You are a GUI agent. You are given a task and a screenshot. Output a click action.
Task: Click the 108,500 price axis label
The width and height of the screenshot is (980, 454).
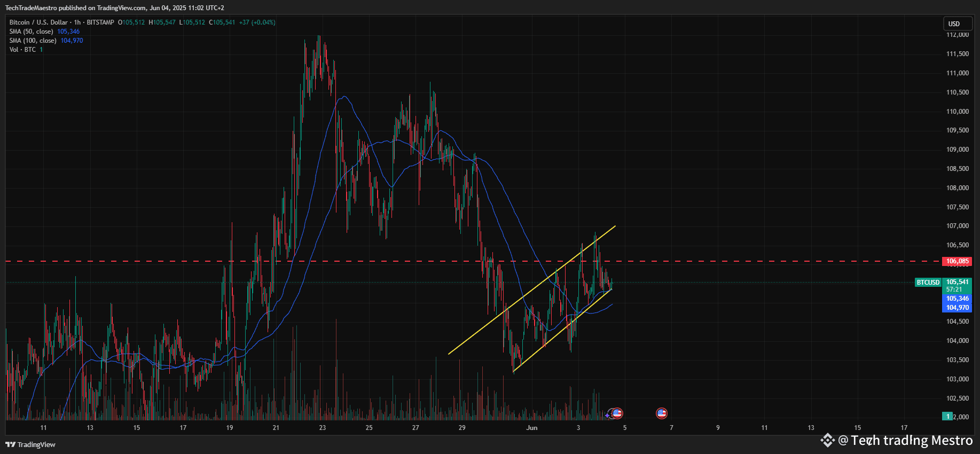tap(958, 169)
